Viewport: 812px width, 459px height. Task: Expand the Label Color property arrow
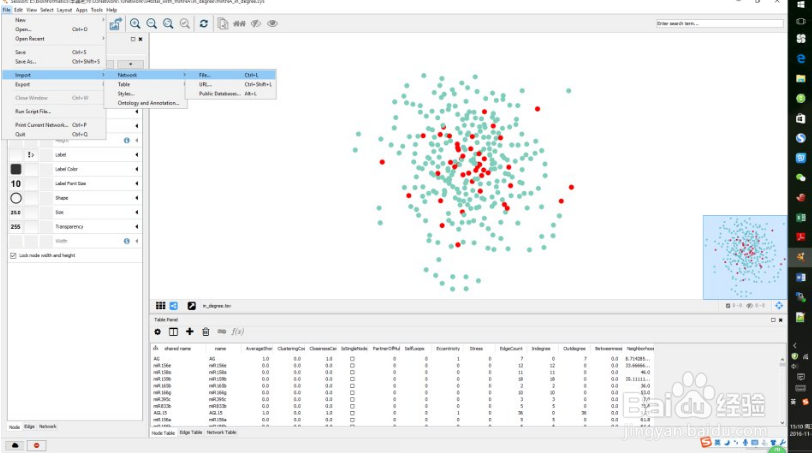pos(137,169)
